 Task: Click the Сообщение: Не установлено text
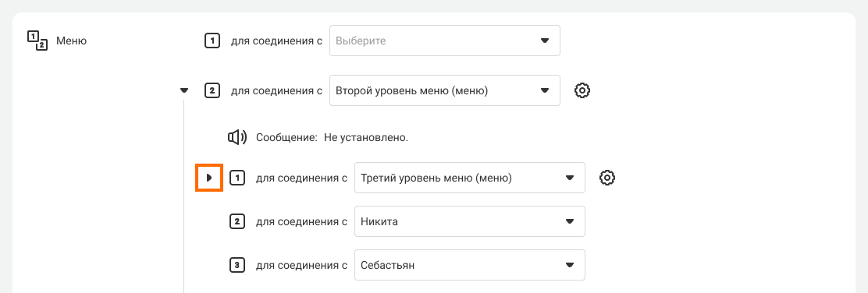332,137
